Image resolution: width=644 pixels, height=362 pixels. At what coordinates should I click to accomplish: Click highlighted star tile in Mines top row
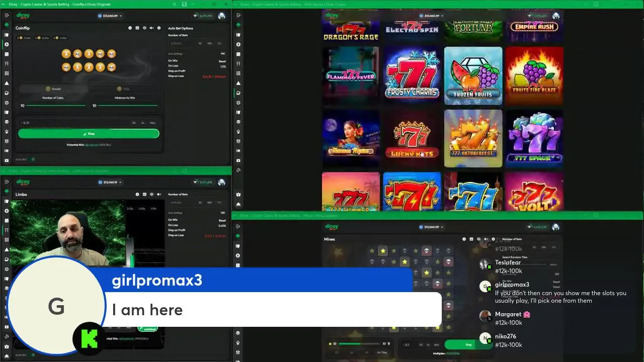(x=383, y=251)
